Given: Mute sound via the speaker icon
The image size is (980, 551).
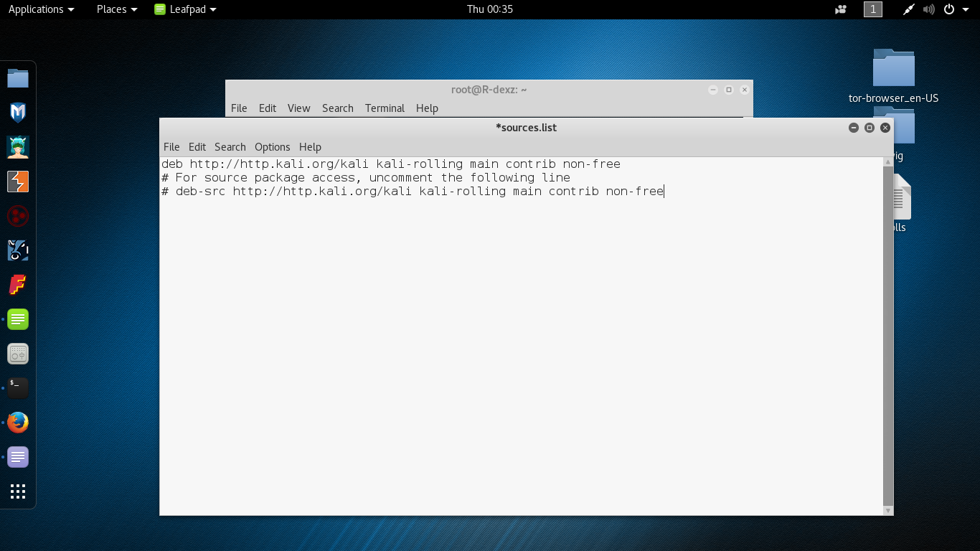Looking at the screenshot, I should click(x=928, y=9).
